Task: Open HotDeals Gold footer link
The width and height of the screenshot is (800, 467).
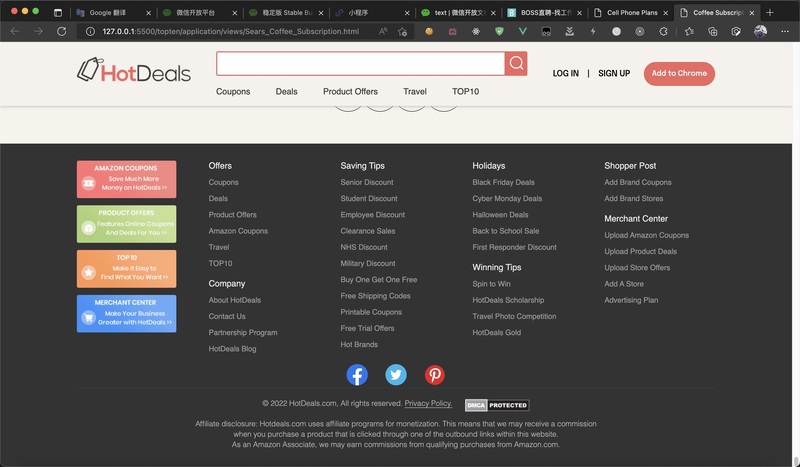Action: [x=496, y=333]
